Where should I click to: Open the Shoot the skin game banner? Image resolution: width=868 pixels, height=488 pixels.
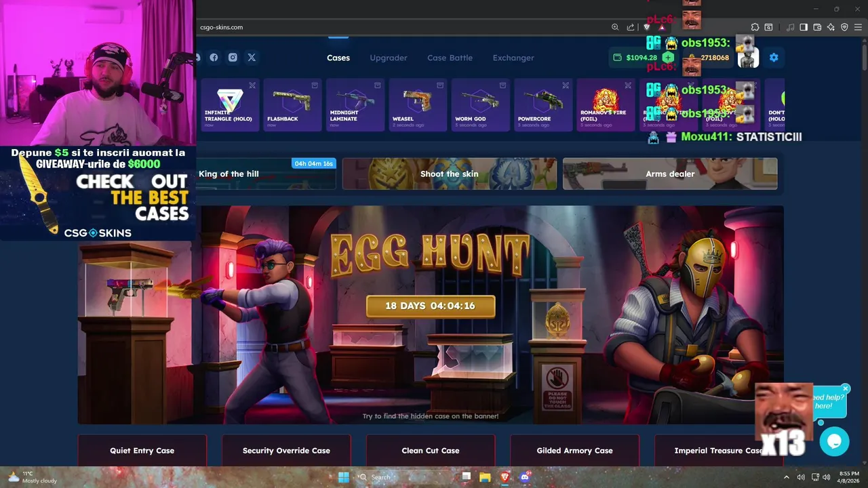[450, 174]
